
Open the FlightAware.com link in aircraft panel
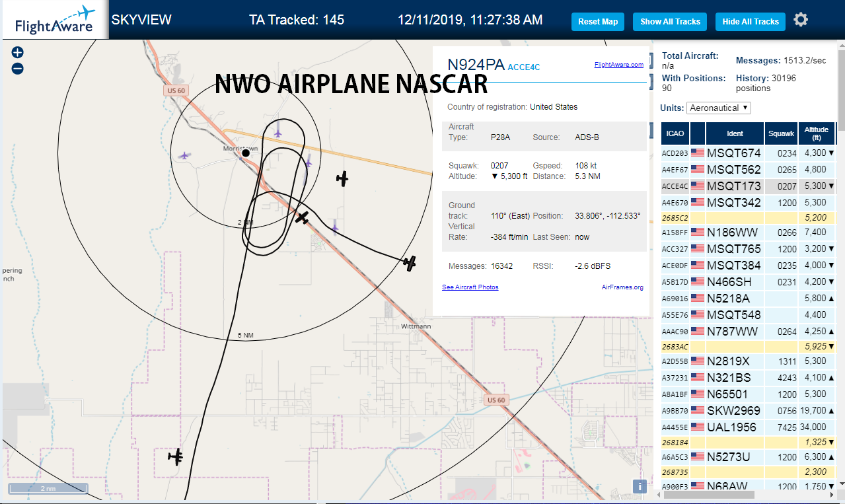click(x=618, y=65)
